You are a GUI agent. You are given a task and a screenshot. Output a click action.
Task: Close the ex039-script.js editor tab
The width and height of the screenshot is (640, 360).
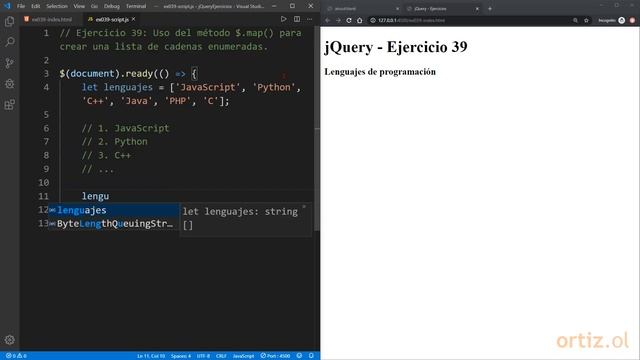[133, 19]
